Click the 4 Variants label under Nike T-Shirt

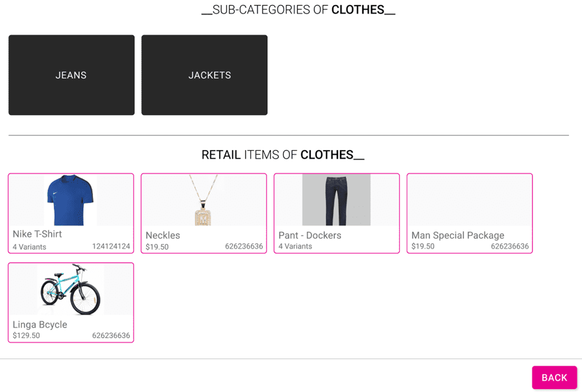click(29, 247)
